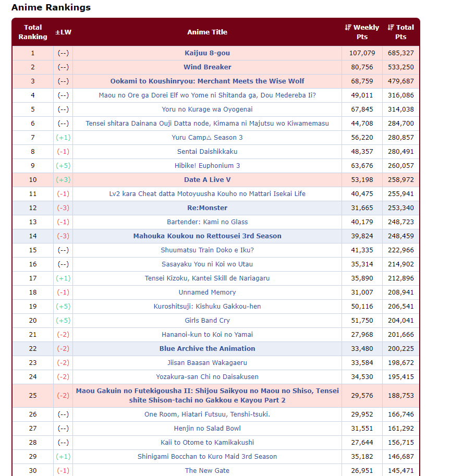The height and width of the screenshot is (476, 451).
Task: Sort by the Weekly Pts sort icon
Action: [348, 28]
